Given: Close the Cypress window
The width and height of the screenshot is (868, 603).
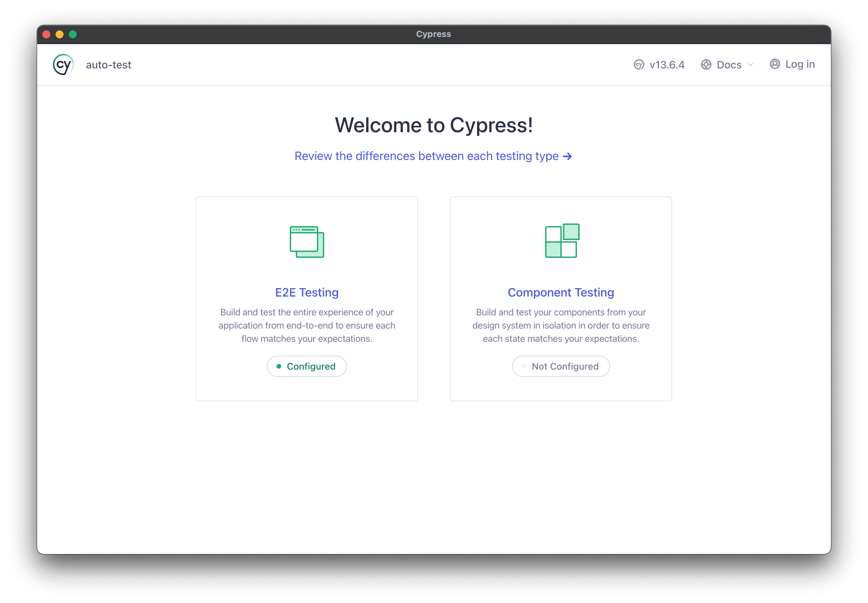Looking at the screenshot, I should pyautogui.click(x=47, y=34).
